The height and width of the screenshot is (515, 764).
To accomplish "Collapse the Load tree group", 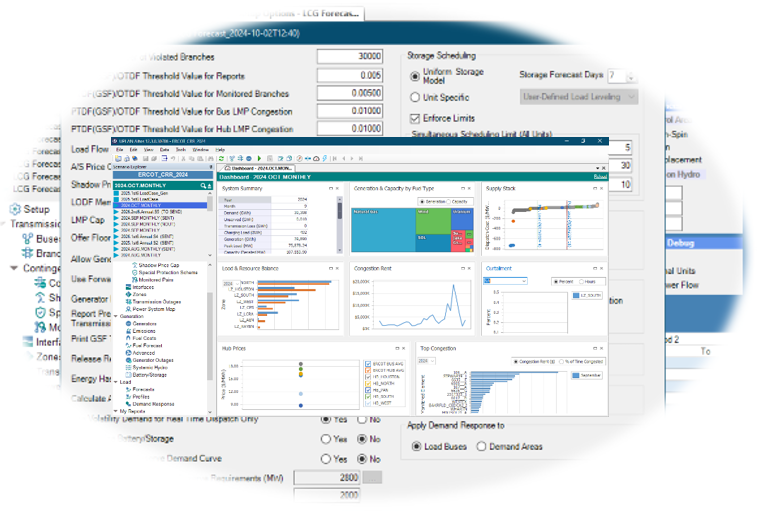I will pos(115,382).
